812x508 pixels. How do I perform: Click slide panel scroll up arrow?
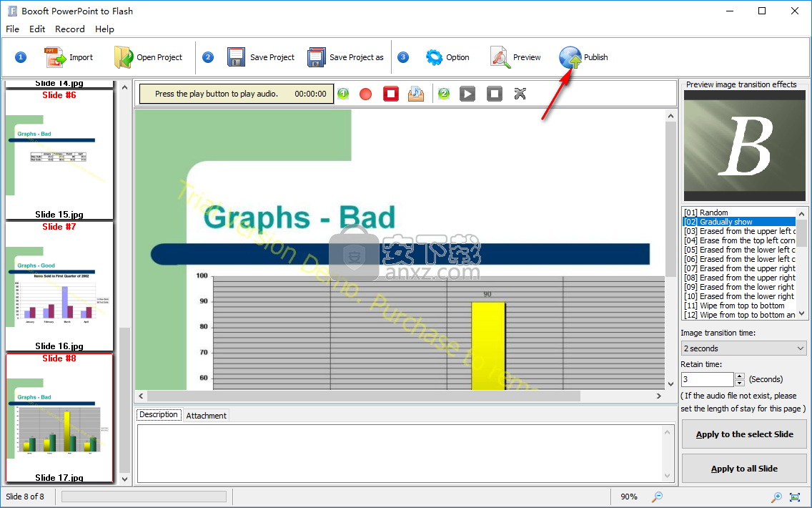coord(124,87)
